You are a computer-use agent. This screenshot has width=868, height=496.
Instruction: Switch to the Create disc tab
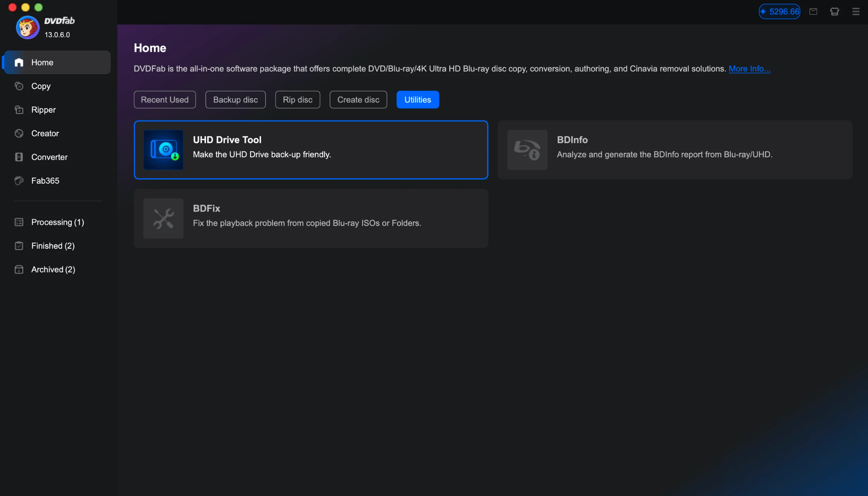coord(358,99)
